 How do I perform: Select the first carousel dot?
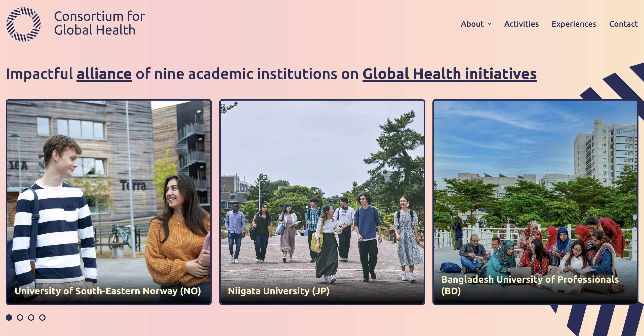(x=9, y=317)
